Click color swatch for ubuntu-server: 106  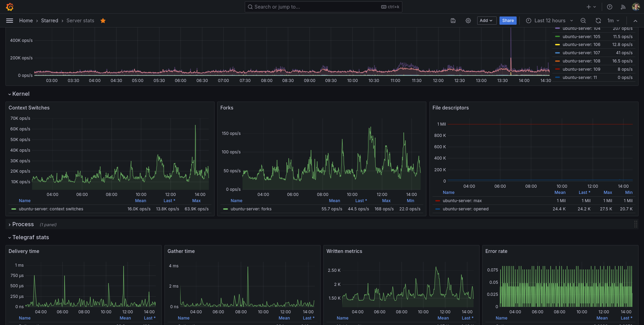point(557,45)
